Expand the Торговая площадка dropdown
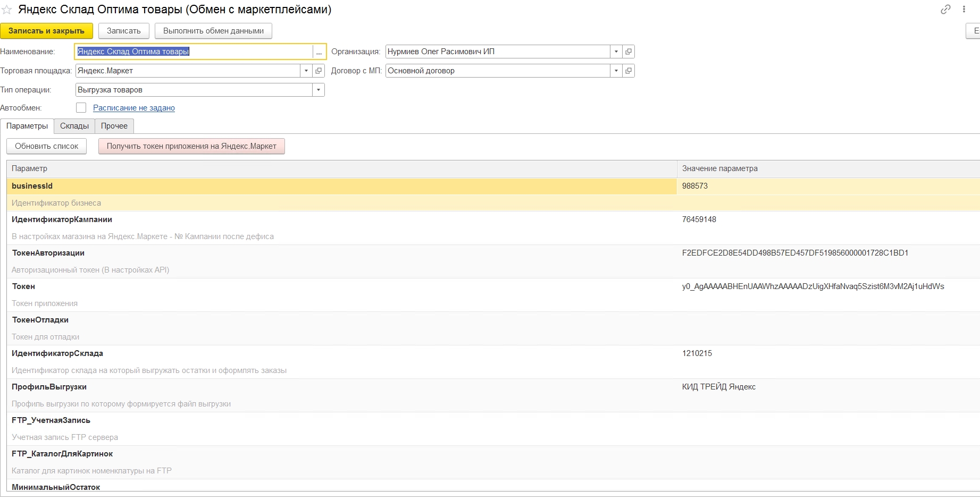The height and width of the screenshot is (500, 980). point(306,71)
